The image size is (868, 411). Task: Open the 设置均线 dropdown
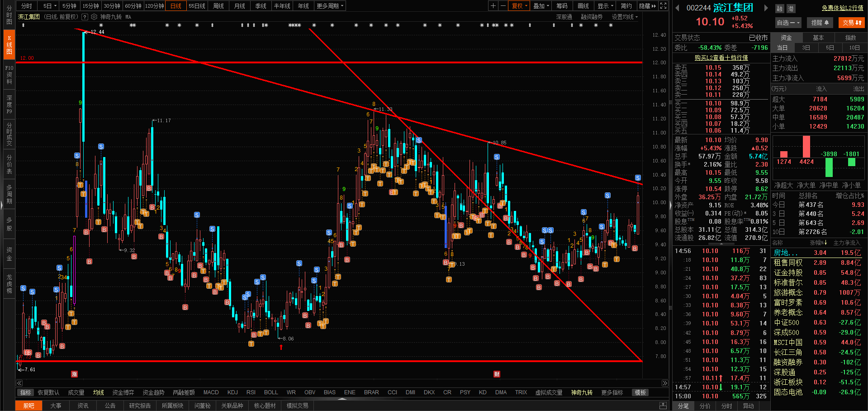point(625,17)
